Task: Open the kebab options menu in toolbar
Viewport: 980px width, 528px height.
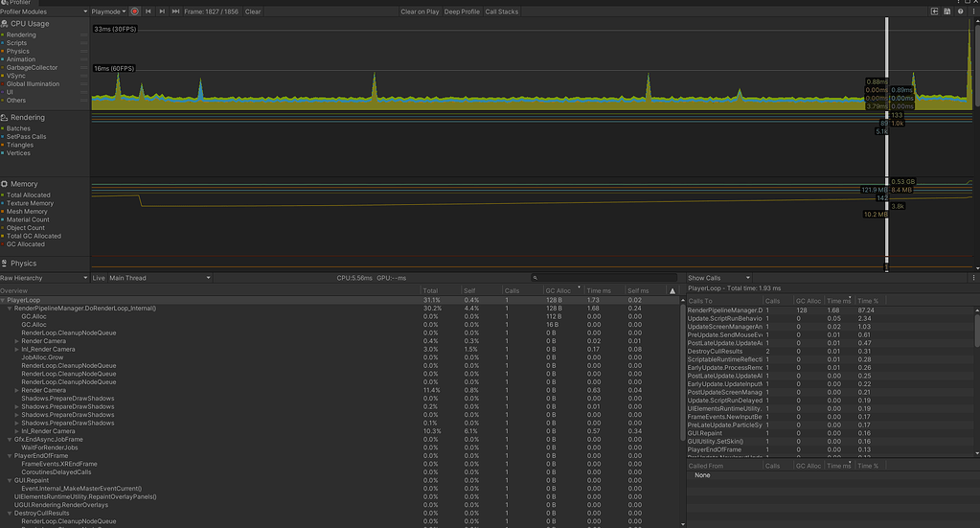Action: [x=973, y=11]
